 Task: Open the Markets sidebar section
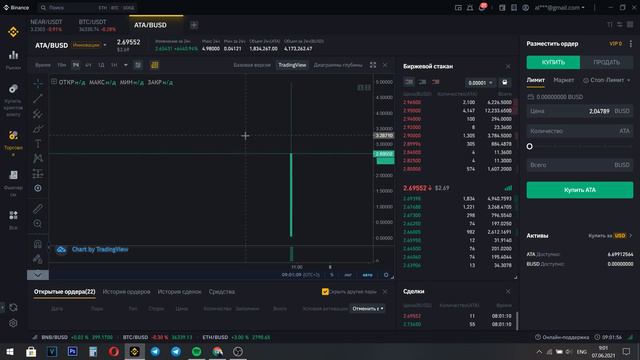[13, 59]
